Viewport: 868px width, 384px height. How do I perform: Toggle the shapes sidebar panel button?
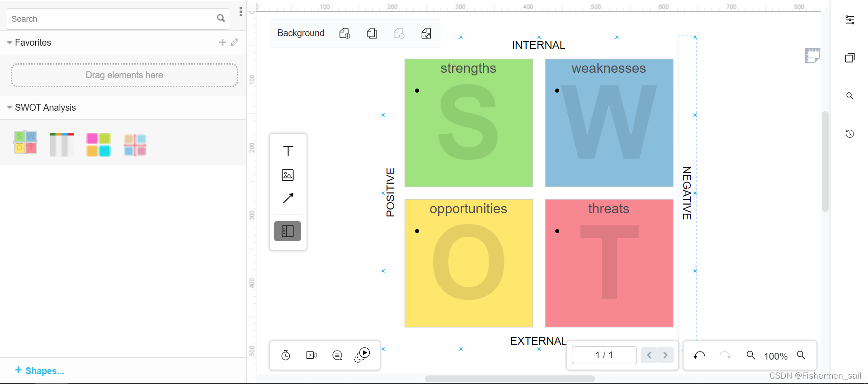tap(288, 231)
